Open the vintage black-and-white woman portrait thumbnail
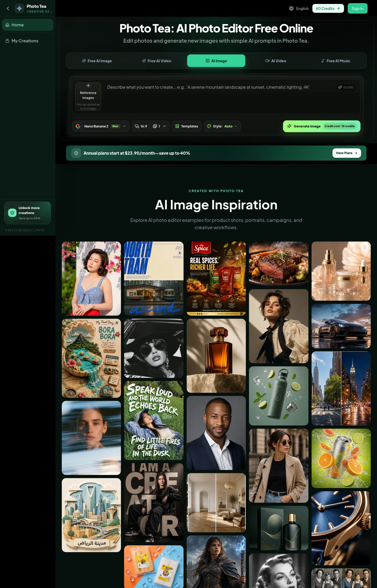Image resolution: width=377 pixels, height=588 pixels. 279,571
